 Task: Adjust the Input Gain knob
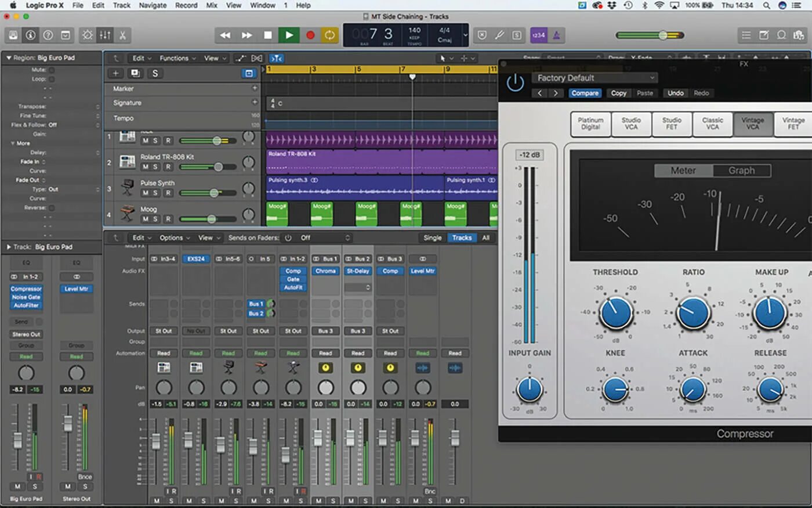530,390
